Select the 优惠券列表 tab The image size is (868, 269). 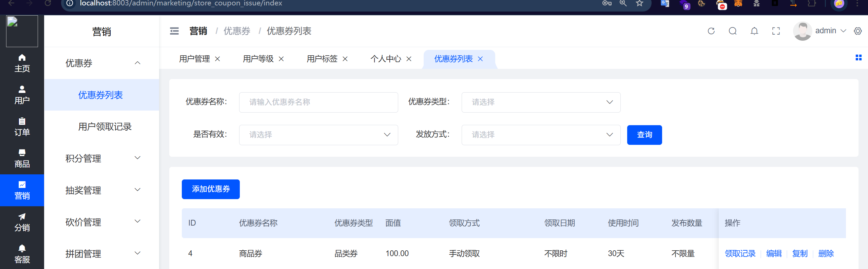point(454,59)
